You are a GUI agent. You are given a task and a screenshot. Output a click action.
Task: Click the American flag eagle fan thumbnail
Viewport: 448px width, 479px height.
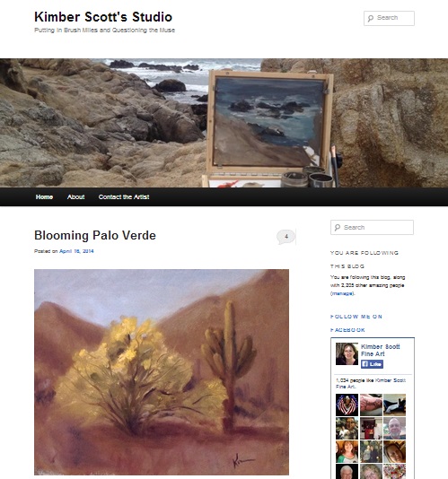tap(347, 405)
